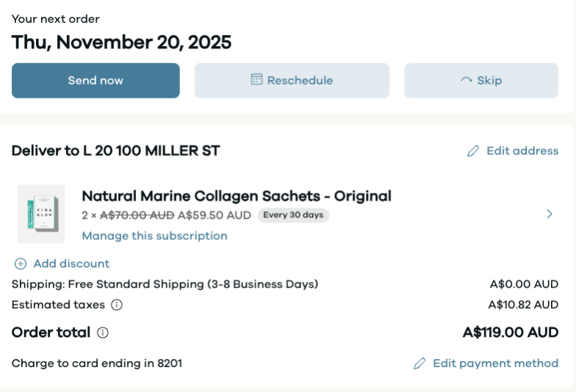Click the pencil icon beside Edit address

click(473, 151)
